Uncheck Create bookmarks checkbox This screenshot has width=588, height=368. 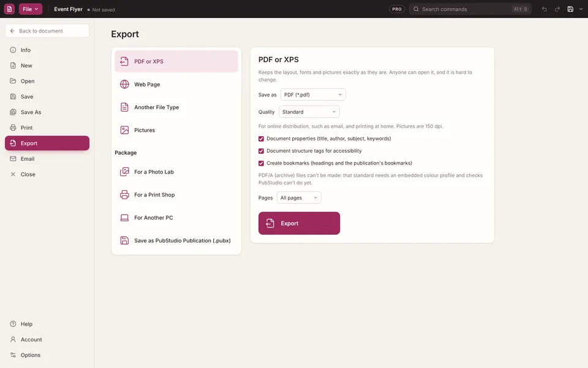pos(261,163)
